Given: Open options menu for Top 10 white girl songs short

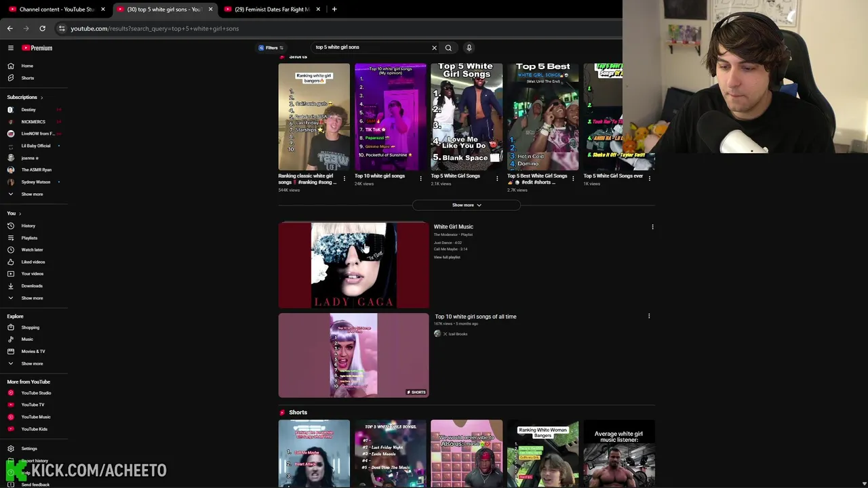Looking at the screenshot, I should point(420,179).
